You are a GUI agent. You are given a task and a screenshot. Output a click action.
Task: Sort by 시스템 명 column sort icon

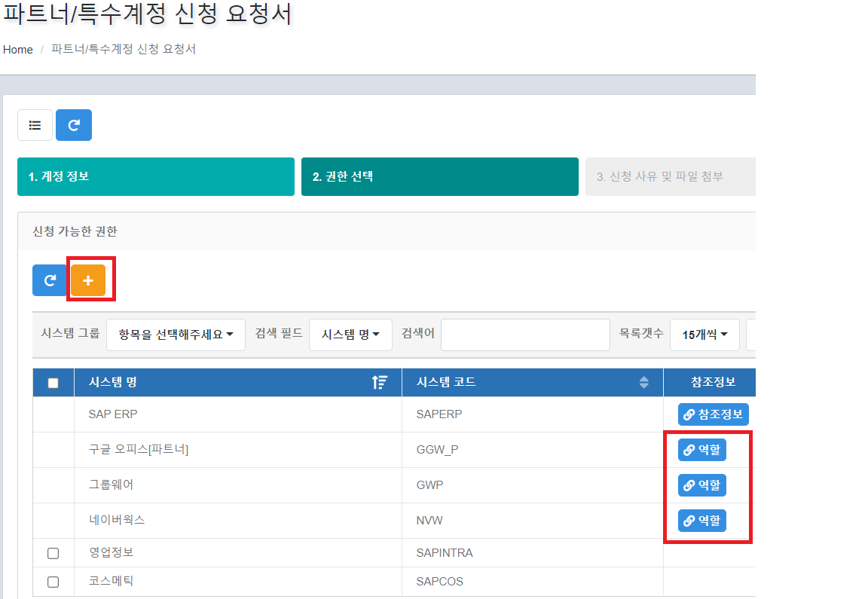tap(380, 382)
